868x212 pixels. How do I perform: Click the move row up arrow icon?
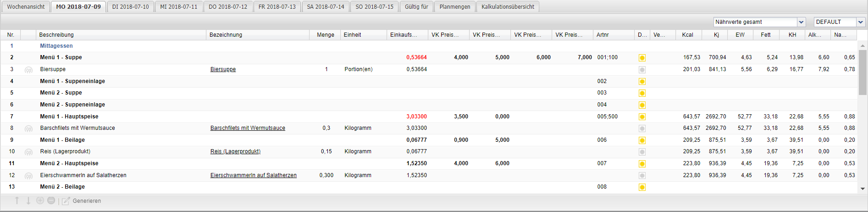point(17,201)
